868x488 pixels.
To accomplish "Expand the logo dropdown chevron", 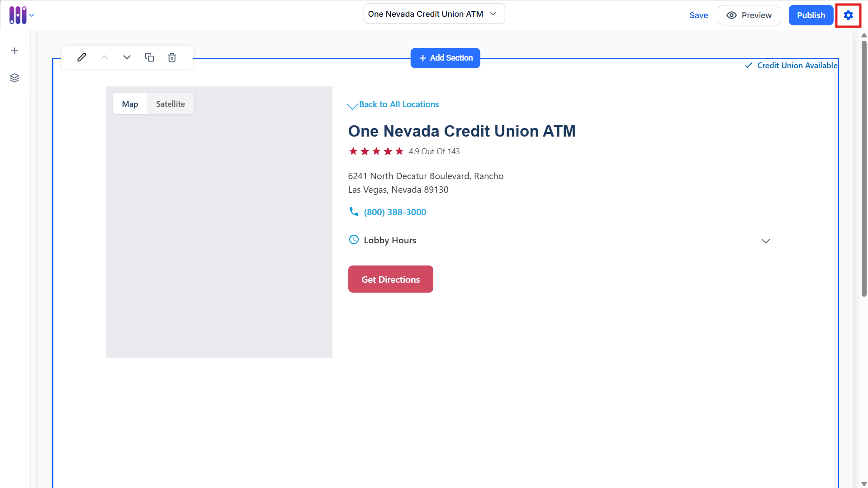I will (x=32, y=15).
